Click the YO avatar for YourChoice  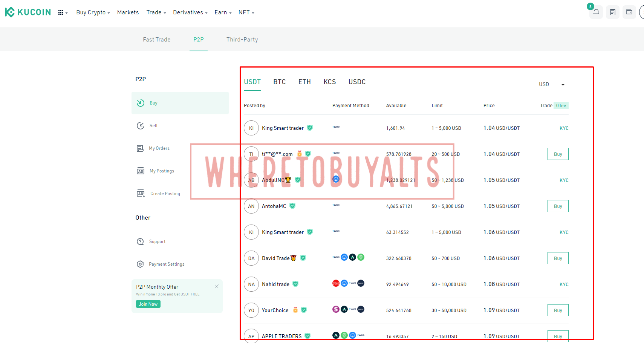pos(251,310)
